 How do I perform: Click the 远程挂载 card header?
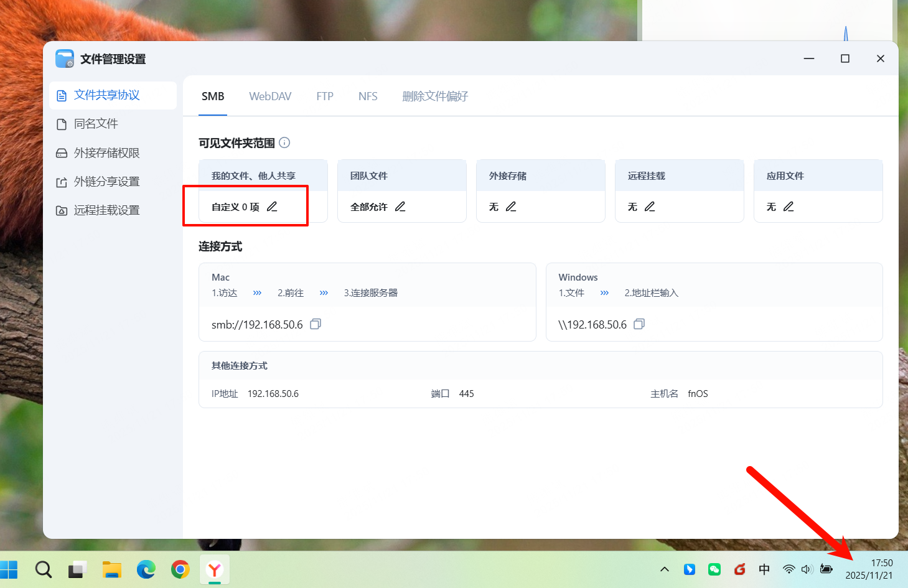(x=680, y=175)
